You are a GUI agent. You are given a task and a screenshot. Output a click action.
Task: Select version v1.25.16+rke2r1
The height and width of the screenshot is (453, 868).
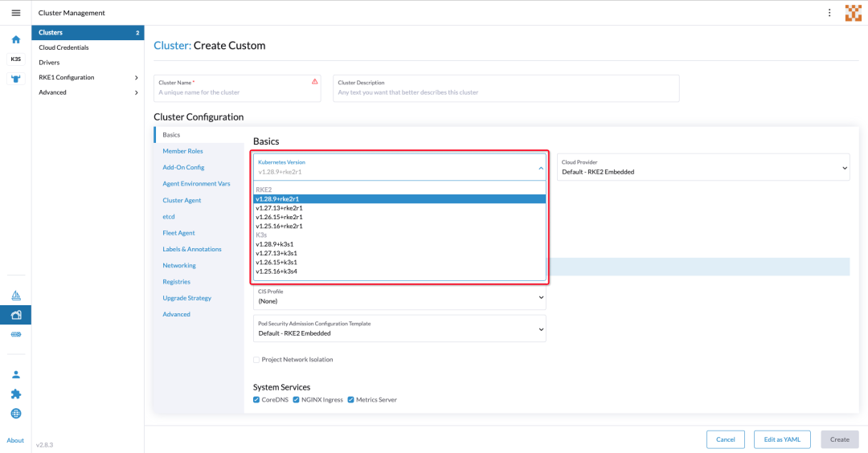[399, 226]
